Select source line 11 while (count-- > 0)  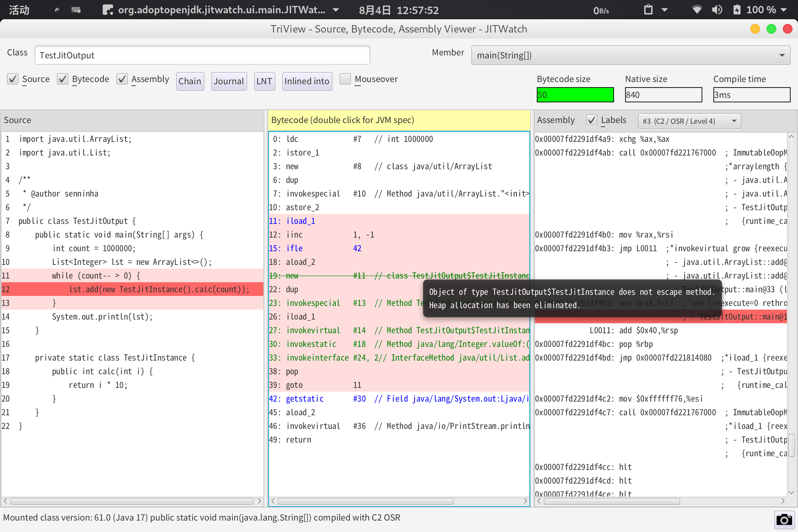132,276
